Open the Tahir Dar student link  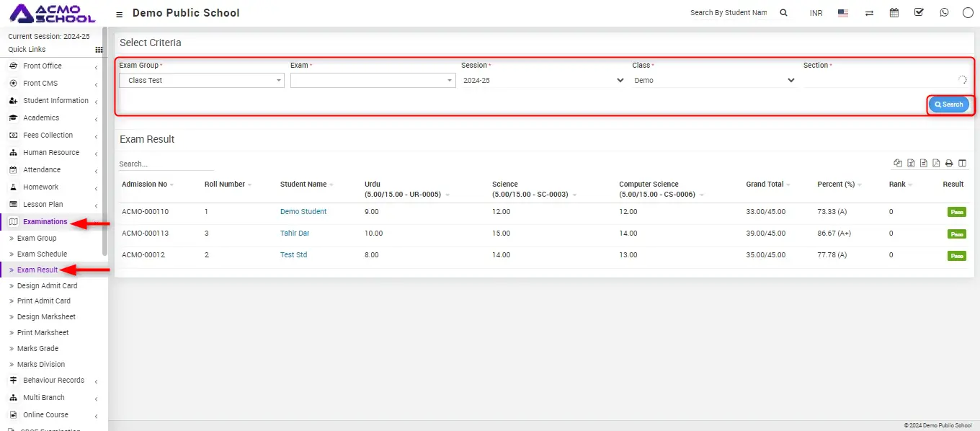[295, 234]
